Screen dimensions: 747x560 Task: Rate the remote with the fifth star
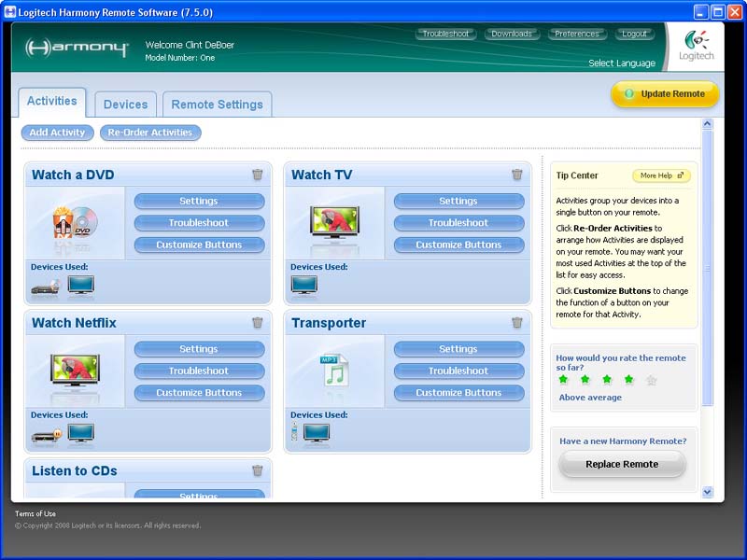(x=652, y=380)
